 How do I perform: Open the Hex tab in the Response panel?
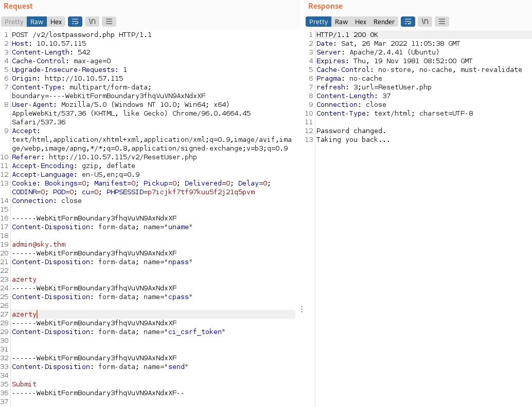click(361, 22)
